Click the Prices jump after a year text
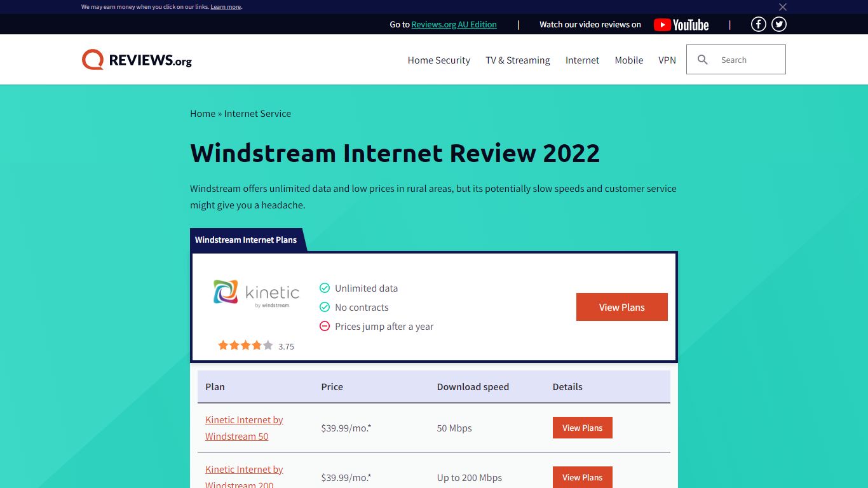This screenshot has height=488, width=868. point(384,326)
